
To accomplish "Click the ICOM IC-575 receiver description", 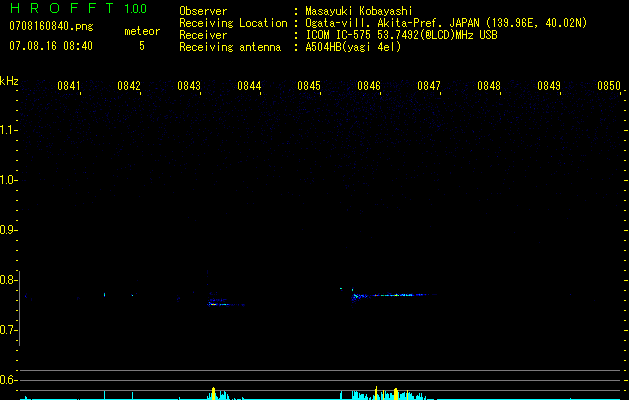I will tap(401, 35).
